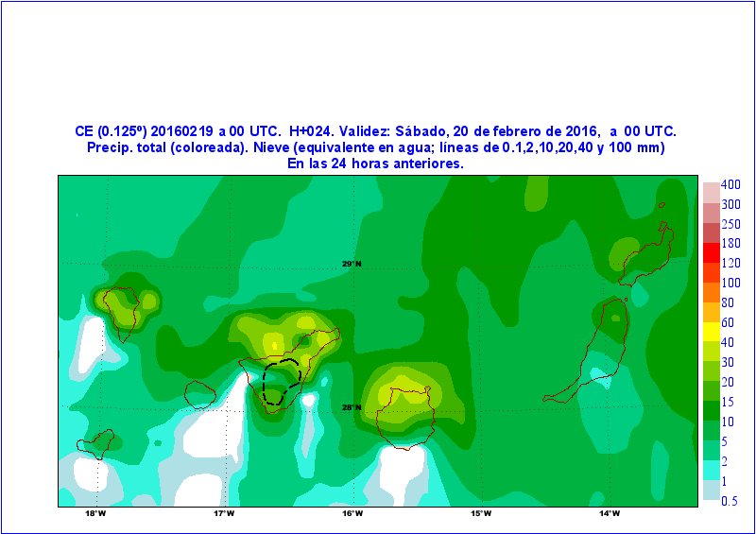756x534 pixels.
Task: Click the Fuerteventura island outline
Action: (x=586, y=351)
